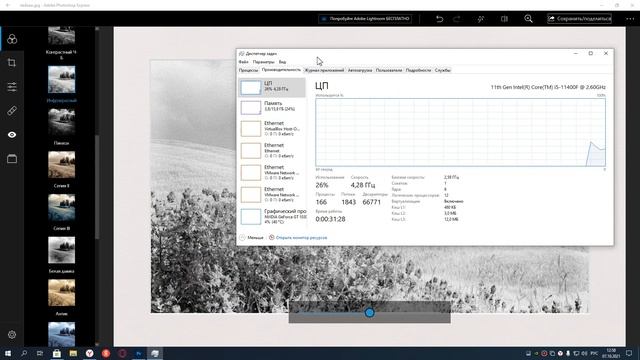Viewport: 640px width, 360px height.
Task: Open the Borders frame tool
Action: tap(12, 159)
